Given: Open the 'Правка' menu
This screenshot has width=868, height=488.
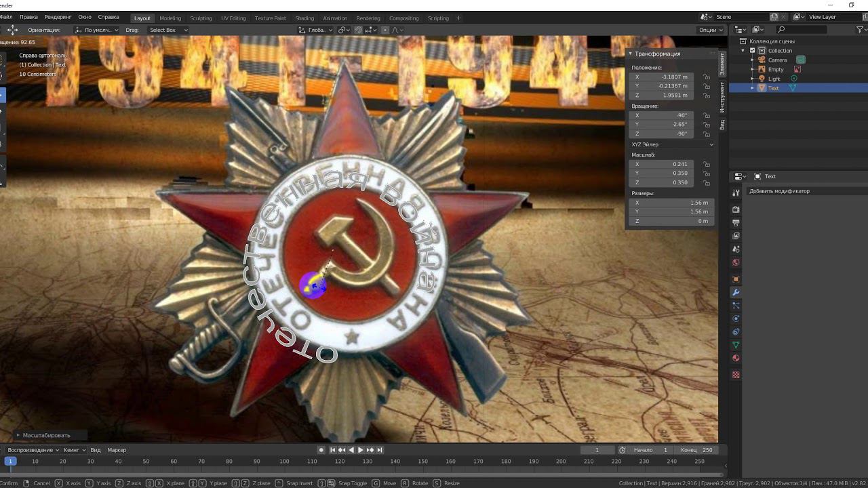Looking at the screenshot, I should click(28, 17).
